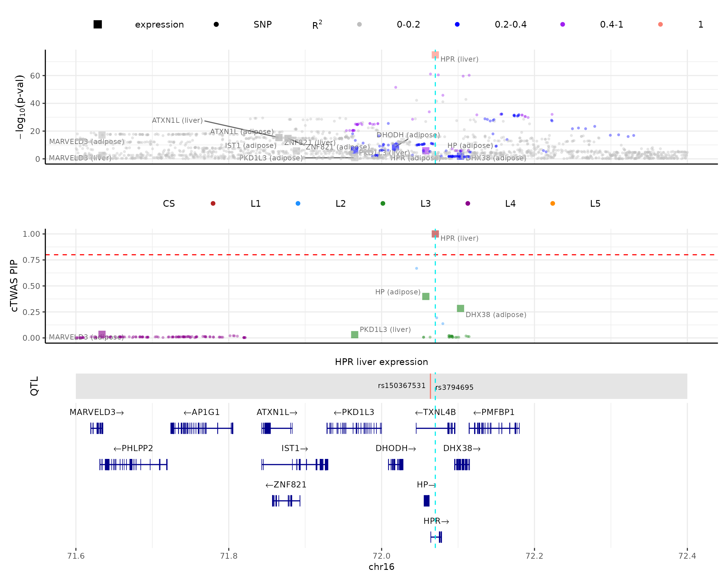Click the PHLPP2 gene exon model
This screenshot has width=728, height=582.
pos(133,465)
